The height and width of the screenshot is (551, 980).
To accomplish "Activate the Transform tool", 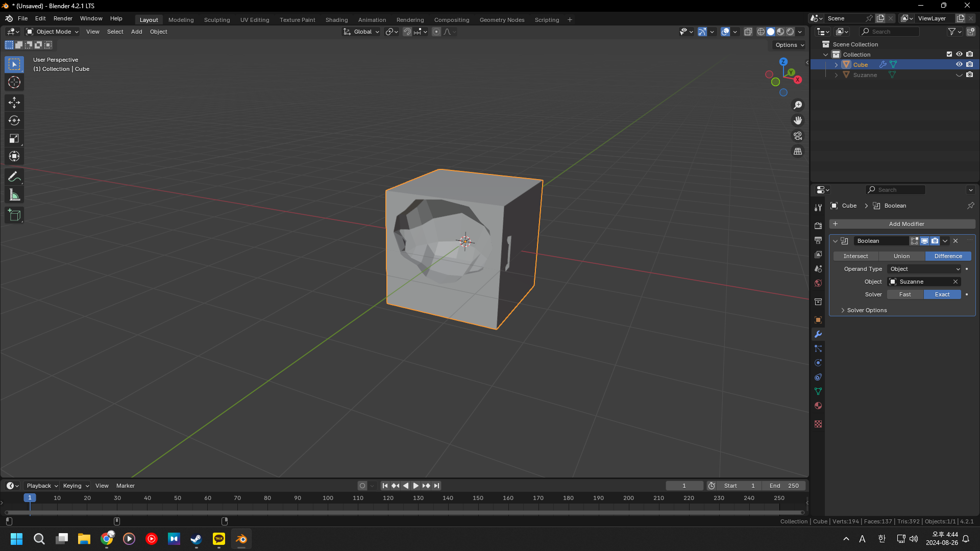I will tap(14, 156).
